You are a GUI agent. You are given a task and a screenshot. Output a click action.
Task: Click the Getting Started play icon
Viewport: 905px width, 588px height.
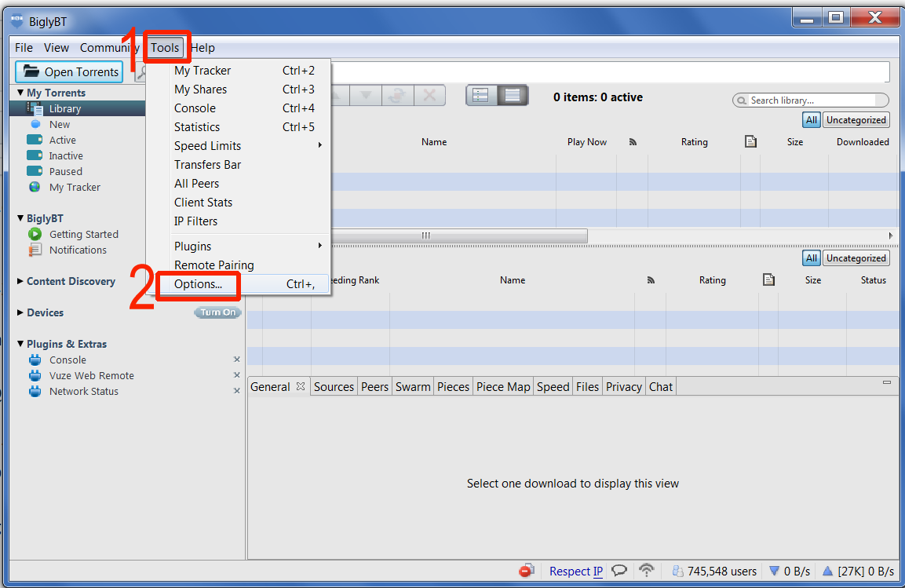pyautogui.click(x=35, y=234)
